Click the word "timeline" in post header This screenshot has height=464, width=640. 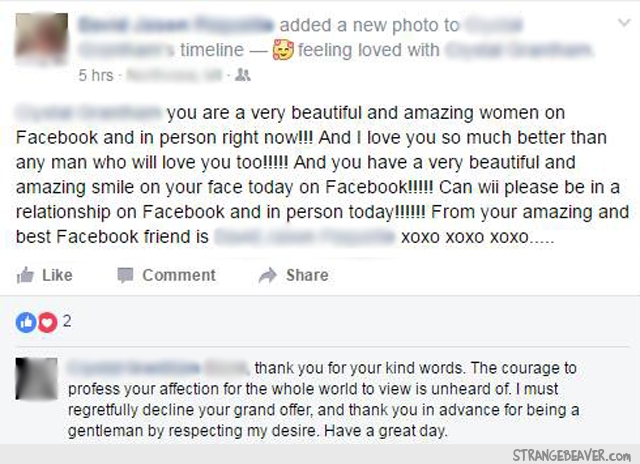coord(212,49)
